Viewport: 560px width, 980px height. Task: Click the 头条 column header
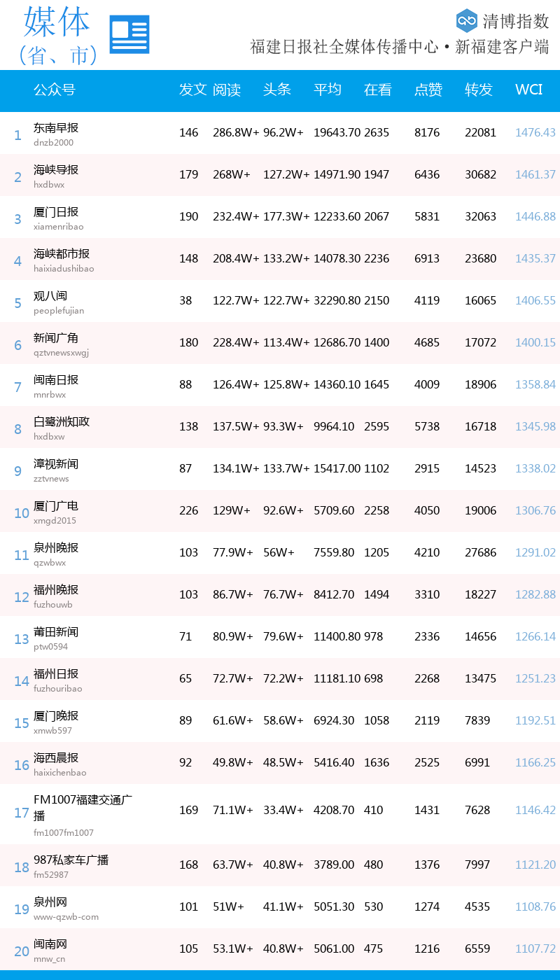tap(277, 90)
